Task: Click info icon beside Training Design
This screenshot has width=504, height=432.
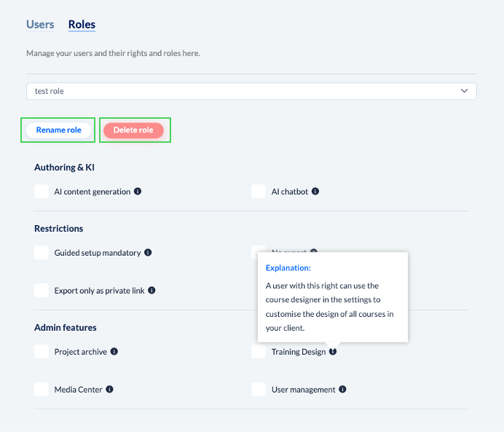Action: click(333, 352)
